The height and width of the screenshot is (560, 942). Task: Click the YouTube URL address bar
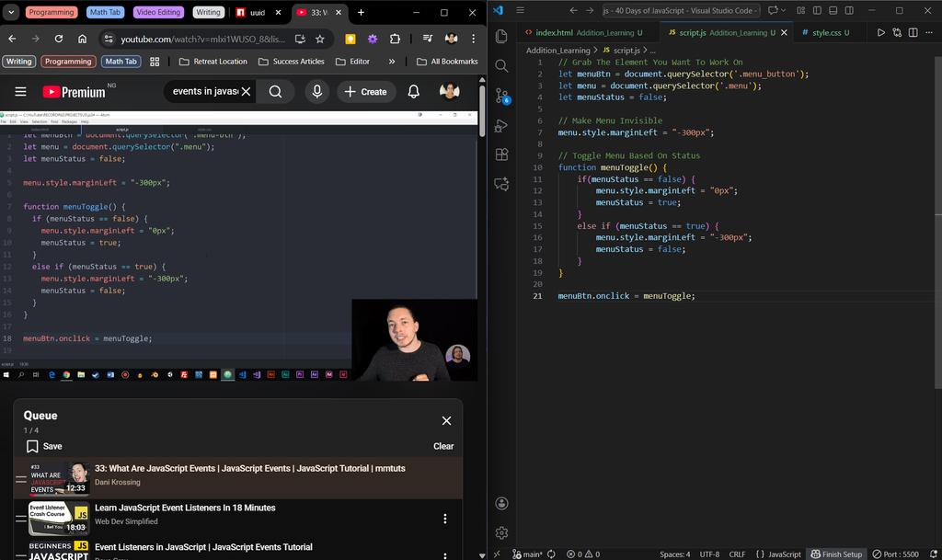[x=202, y=39]
